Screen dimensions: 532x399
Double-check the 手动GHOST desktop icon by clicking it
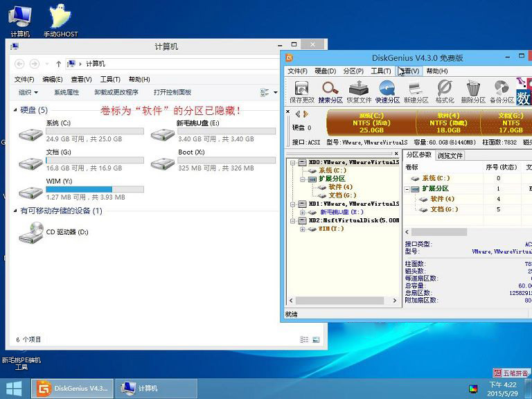pyautogui.click(x=60, y=21)
